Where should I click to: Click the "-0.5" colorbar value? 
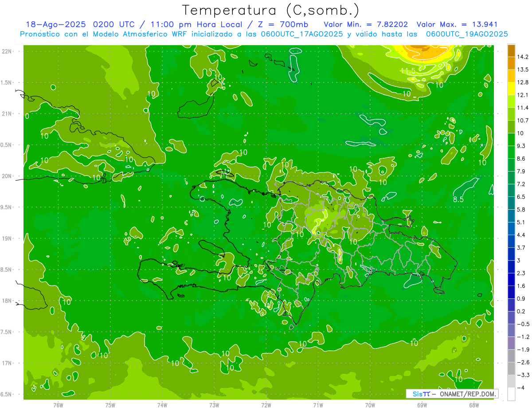524,324
